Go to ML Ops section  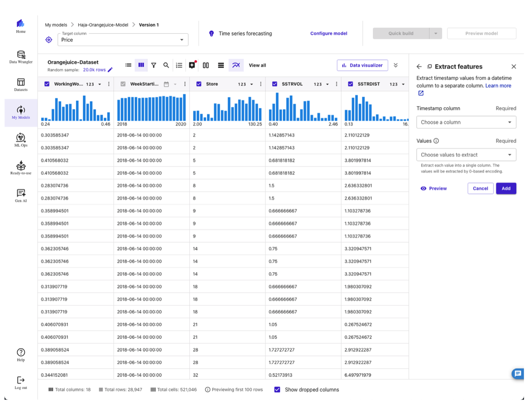tap(21, 140)
